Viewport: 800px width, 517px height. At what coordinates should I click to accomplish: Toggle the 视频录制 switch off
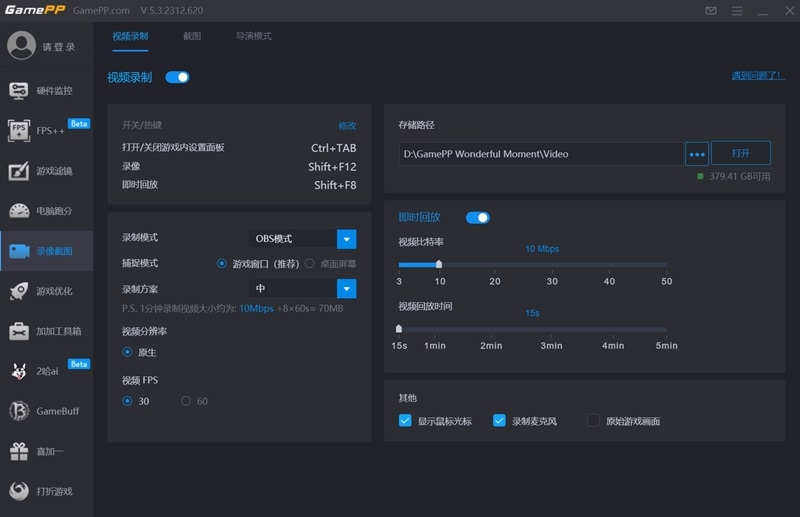click(x=177, y=77)
